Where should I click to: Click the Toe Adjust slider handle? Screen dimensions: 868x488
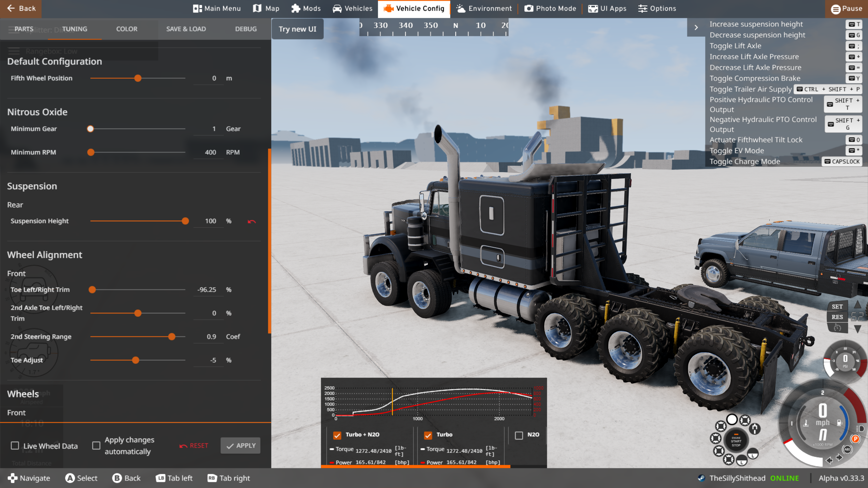coord(136,360)
